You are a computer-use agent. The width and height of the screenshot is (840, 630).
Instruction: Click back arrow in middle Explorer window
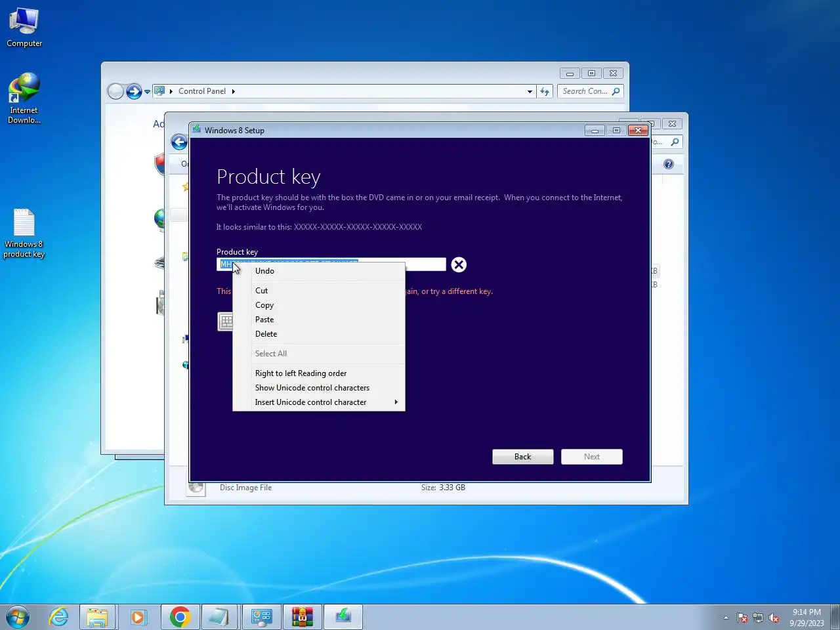tap(179, 142)
